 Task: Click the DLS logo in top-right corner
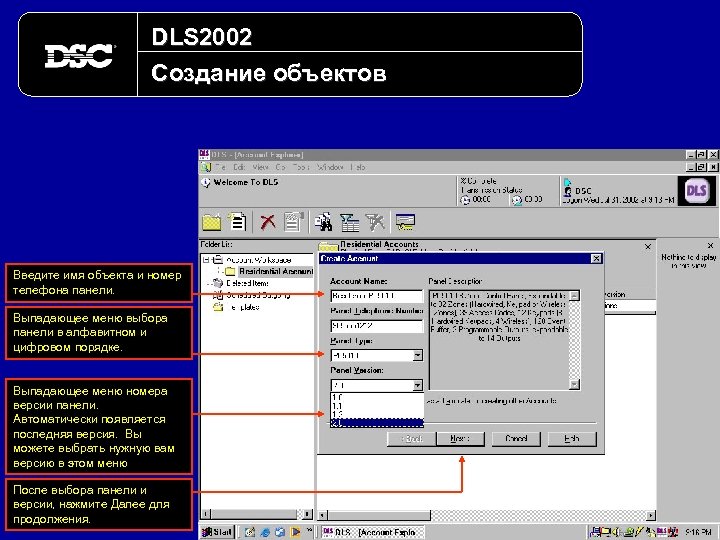point(697,190)
